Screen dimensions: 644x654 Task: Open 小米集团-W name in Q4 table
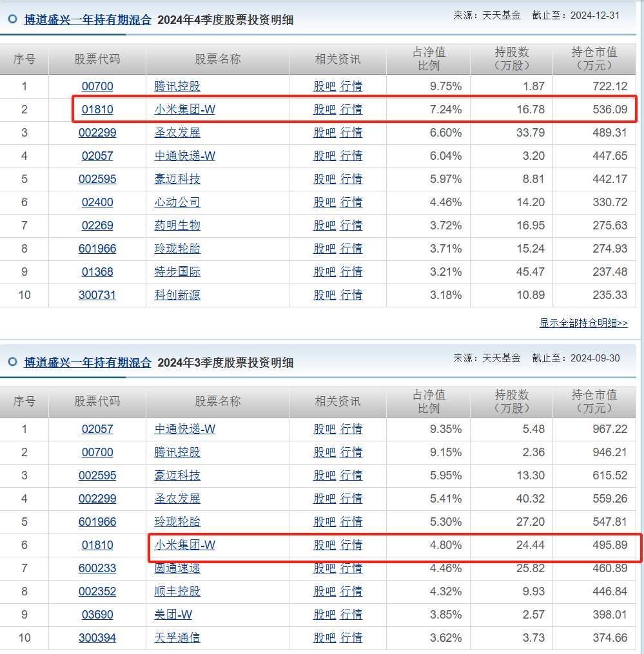tap(185, 110)
